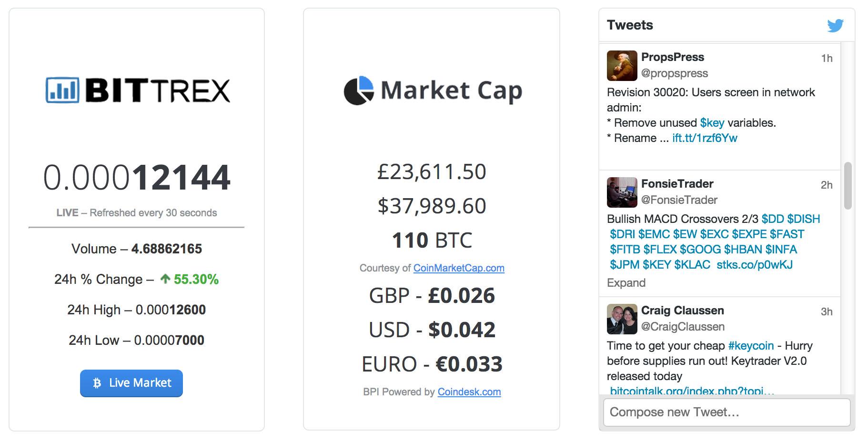The width and height of the screenshot is (868, 442).
Task: Open Craig Claussen profile avatar
Action: point(622,319)
